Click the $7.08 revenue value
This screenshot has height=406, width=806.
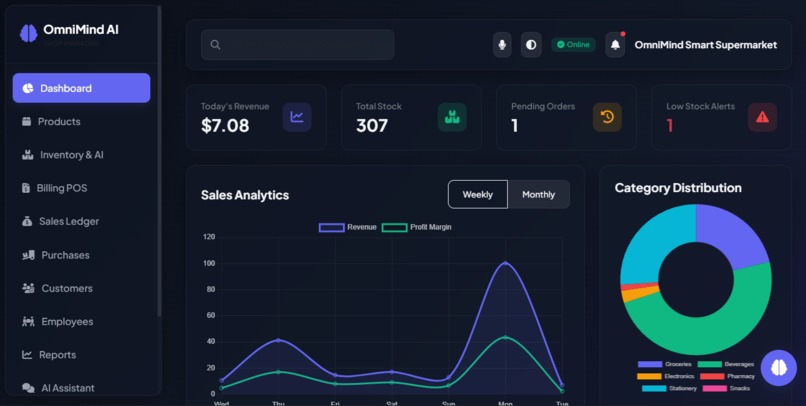pyautogui.click(x=225, y=125)
